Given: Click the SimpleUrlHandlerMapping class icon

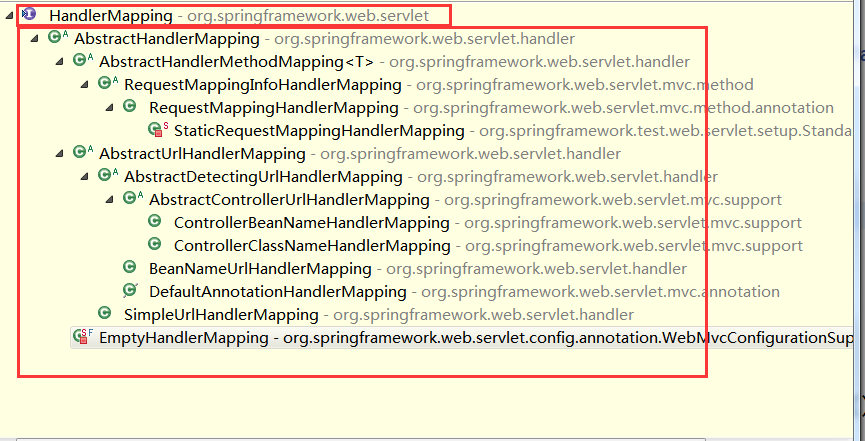Looking at the screenshot, I should tap(104, 314).
